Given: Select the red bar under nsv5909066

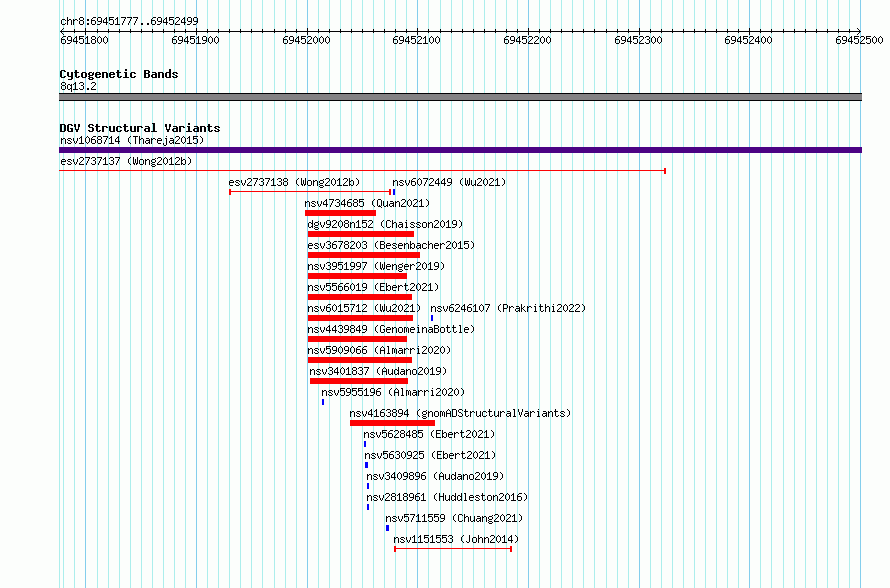Looking at the screenshot, I should (x=360, y=360).
